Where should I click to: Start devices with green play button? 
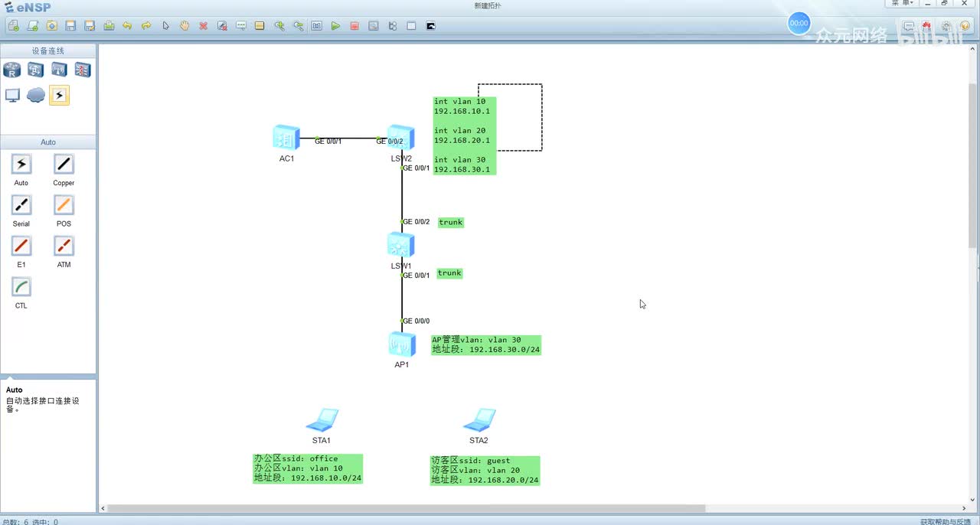pyautogui.click(x=335, y=25)
